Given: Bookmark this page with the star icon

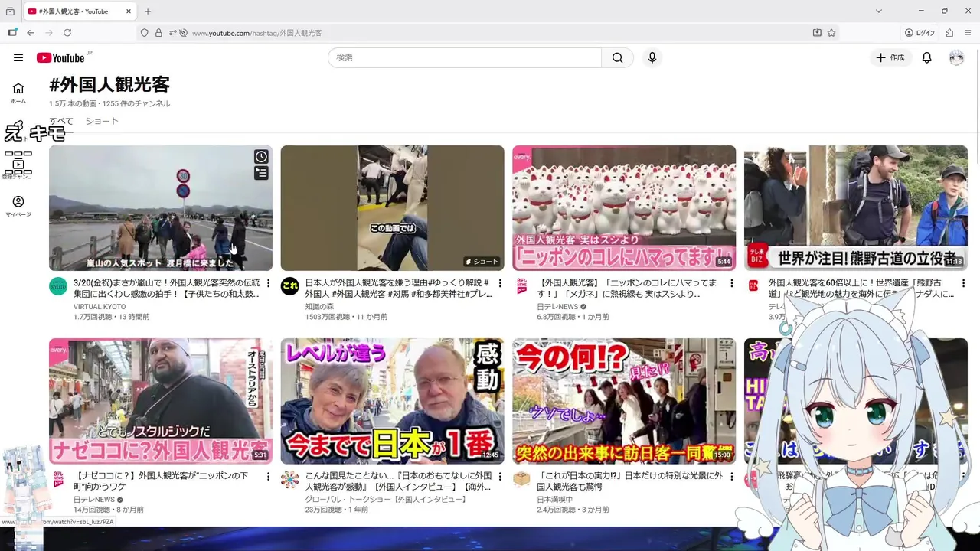Looking at the screenshot, I should 831,33.
